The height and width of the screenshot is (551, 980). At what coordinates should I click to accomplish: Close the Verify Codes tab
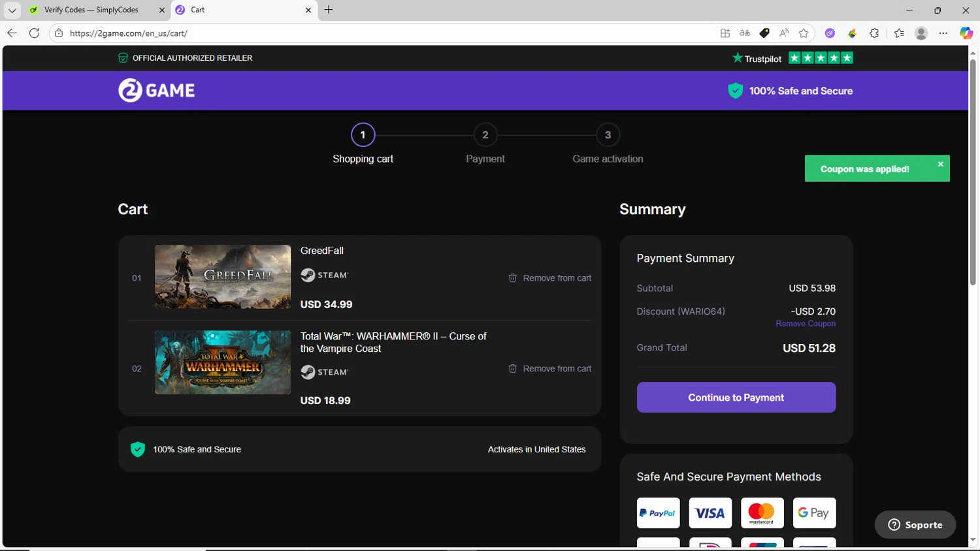point(162,10)
